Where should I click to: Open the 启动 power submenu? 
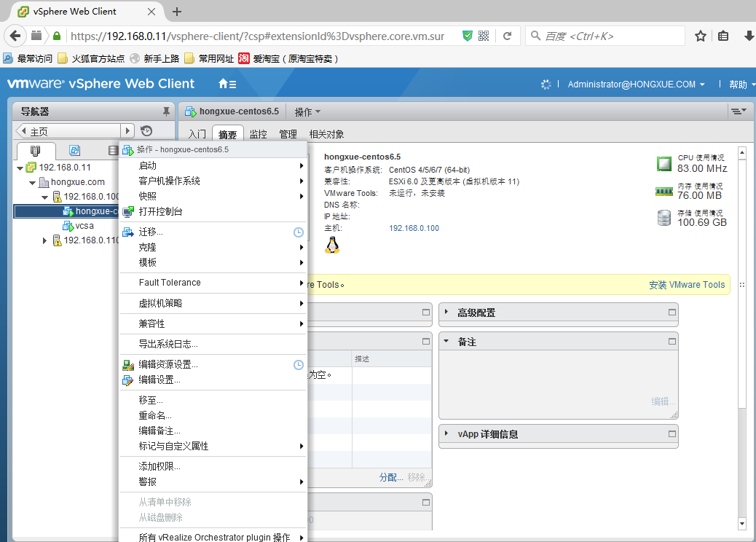(x=213, y=166)
